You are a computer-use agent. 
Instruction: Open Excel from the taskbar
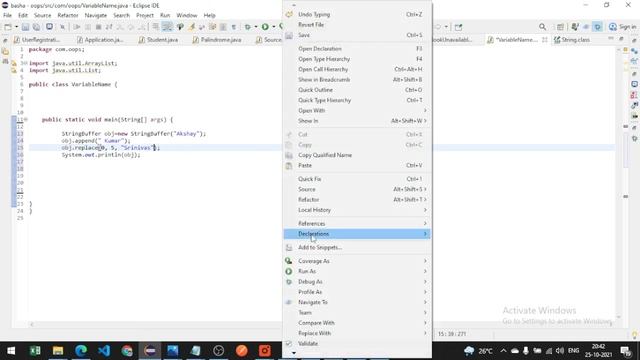[35, 351]
